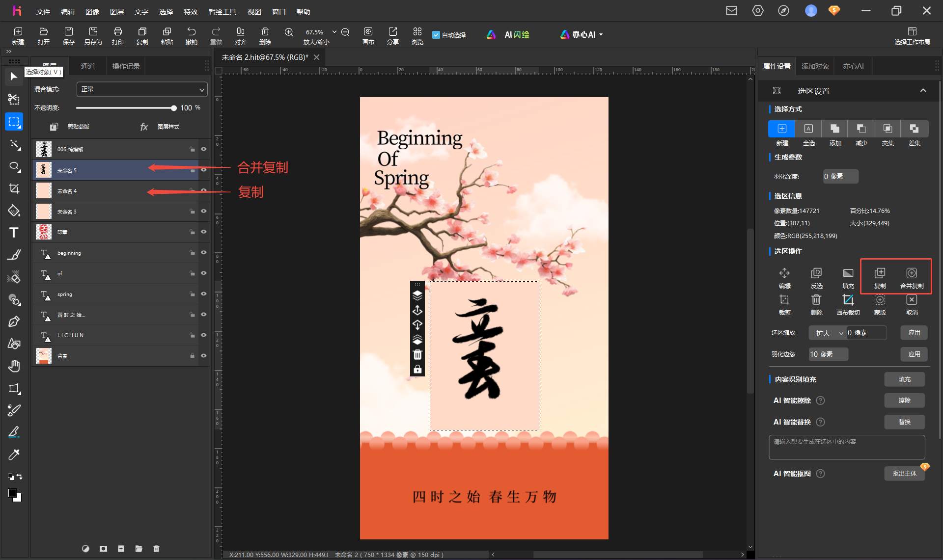943x560 pixels.
Task: Hide the 未命名 3 layer via eye icon
Action: pyautogui.click(x=203, y=211)
